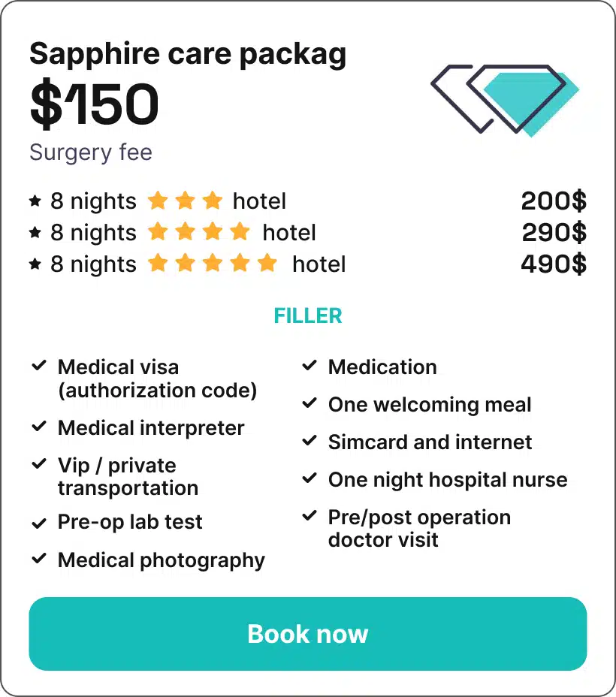Viewport: 616px width, 697px height.
Task: Click the checkmark beside Vip / private transportation
Action: [39, 464]
